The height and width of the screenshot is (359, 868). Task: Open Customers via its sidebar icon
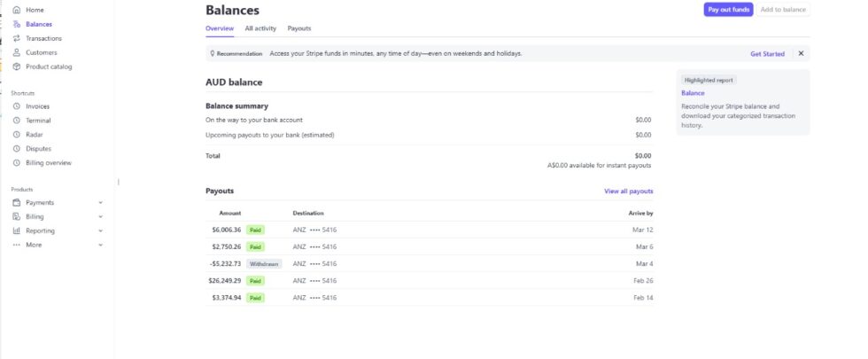tap(16, 52)
